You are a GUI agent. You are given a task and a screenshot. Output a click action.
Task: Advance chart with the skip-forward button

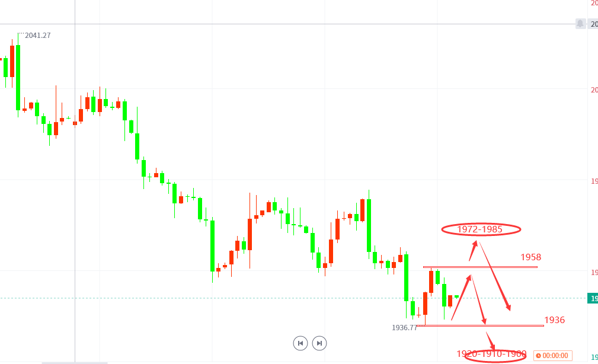click(x=319, y=343)
